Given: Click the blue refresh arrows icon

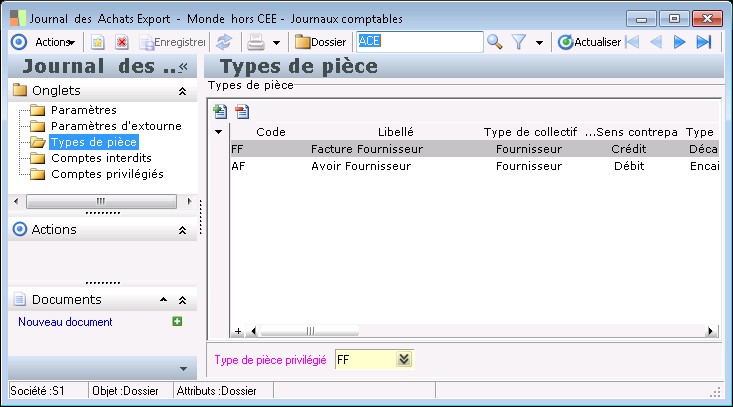Looking at the screenshot, I should [224, 42].
